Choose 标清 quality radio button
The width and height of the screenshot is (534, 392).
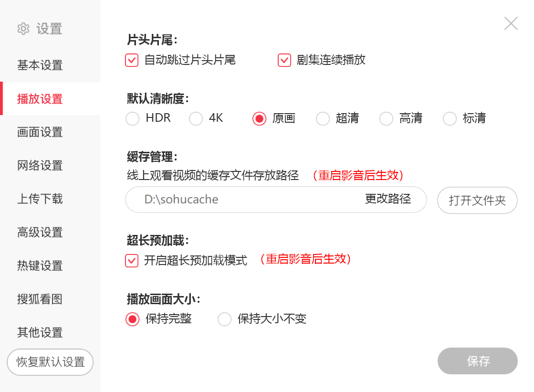450,118
